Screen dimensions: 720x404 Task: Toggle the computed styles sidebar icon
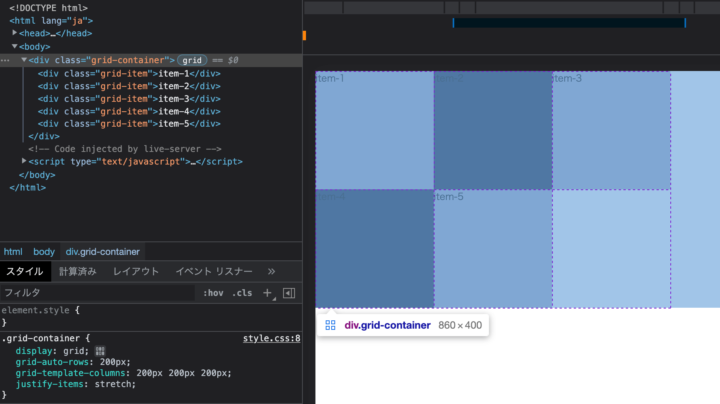pyautogui.click(x=289, y=293)
